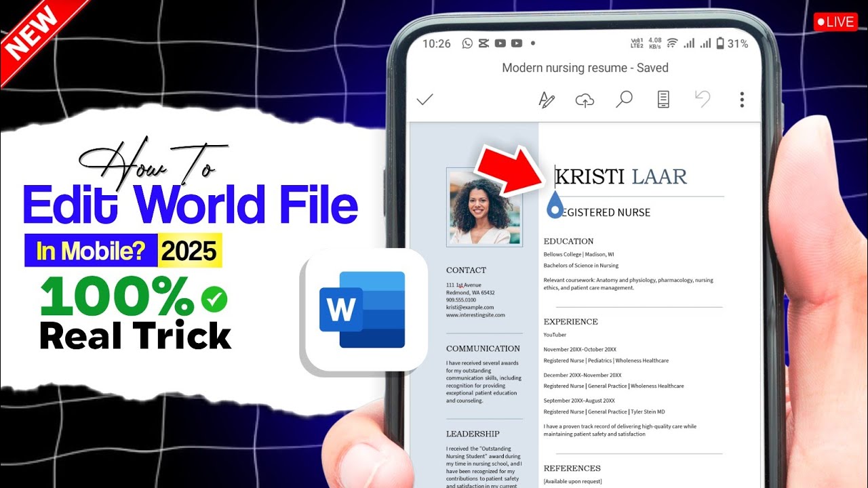The image size is (868, 488).
Task: Click the green verified check badge
Action: [214, 299]
